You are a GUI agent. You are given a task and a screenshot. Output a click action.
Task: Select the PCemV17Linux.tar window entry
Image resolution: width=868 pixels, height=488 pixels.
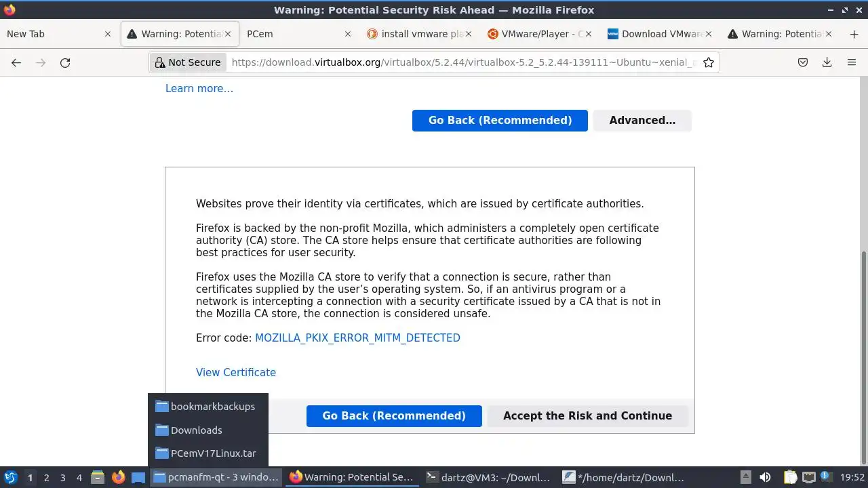(x=208, y=453)
